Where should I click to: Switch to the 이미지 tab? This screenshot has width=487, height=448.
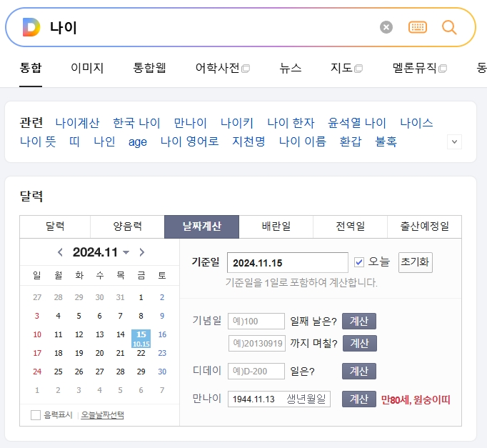pos(87,68)
